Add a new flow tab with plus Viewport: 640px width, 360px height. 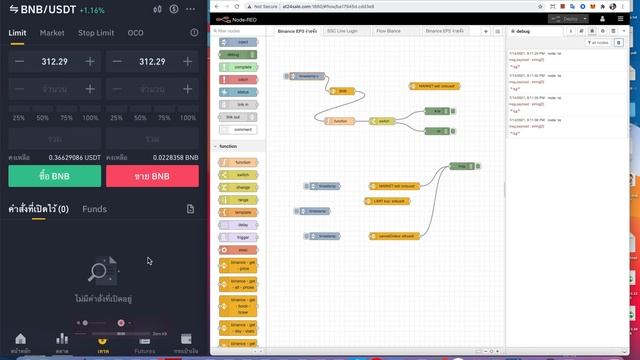click(x=486, y=31)
